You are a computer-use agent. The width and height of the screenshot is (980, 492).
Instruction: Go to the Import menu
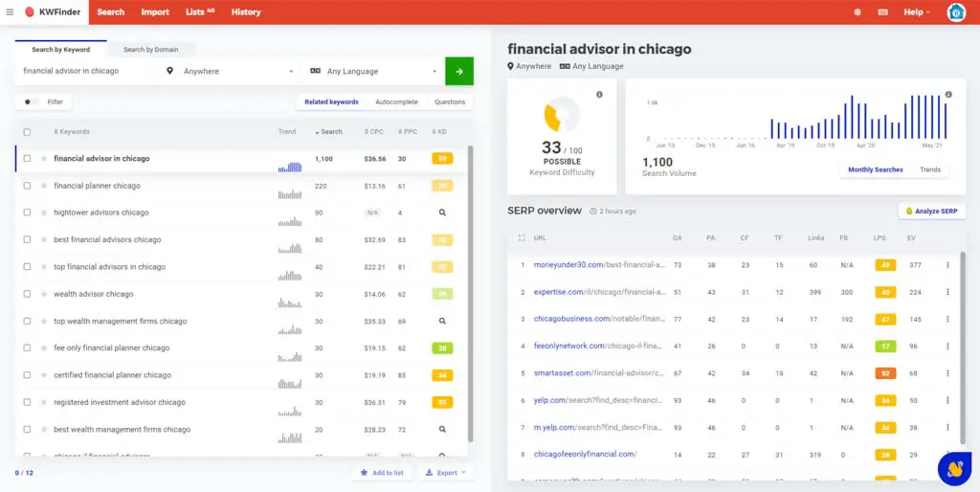click(x=155, y=11)
